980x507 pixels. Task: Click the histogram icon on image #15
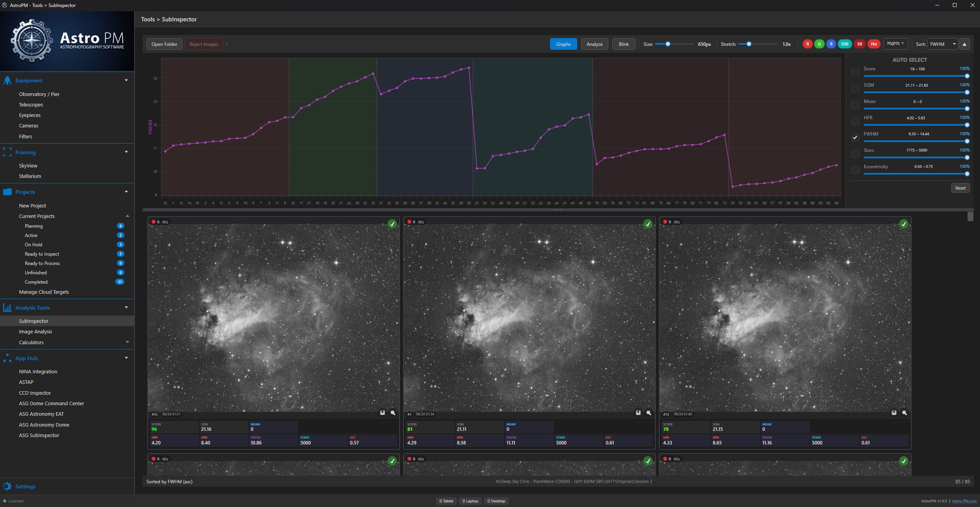coord(383,413)
